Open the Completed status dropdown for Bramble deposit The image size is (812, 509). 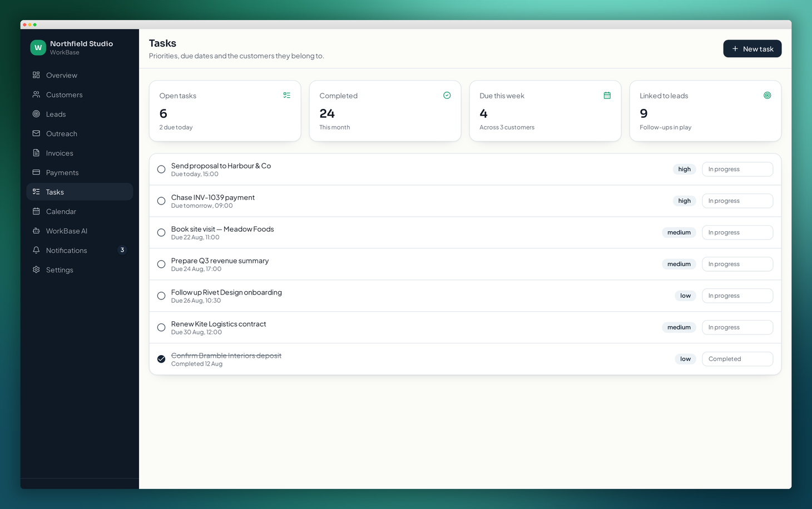pos(737,359)
